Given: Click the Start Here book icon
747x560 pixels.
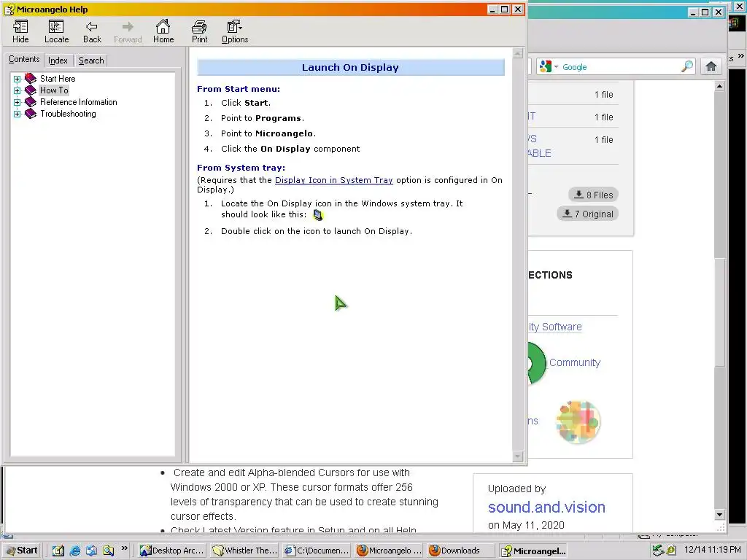Looking at the screenshot, I should tap(31, 79).
